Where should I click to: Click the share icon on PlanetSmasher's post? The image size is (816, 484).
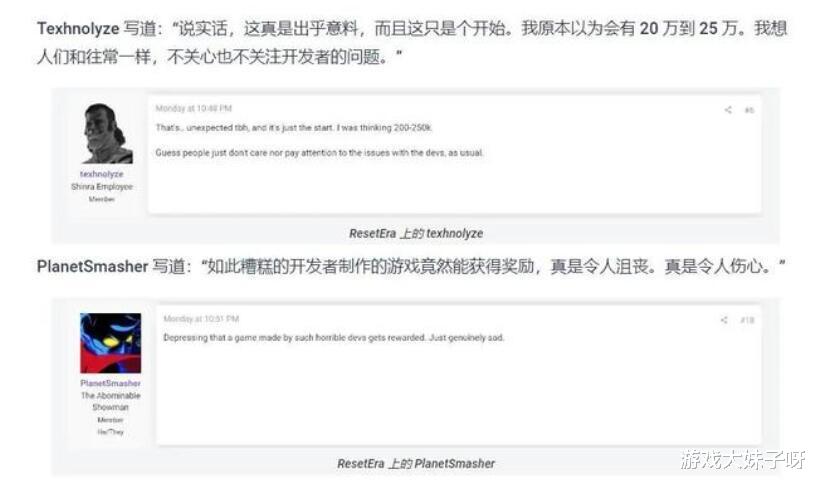(x=723, y=320)
